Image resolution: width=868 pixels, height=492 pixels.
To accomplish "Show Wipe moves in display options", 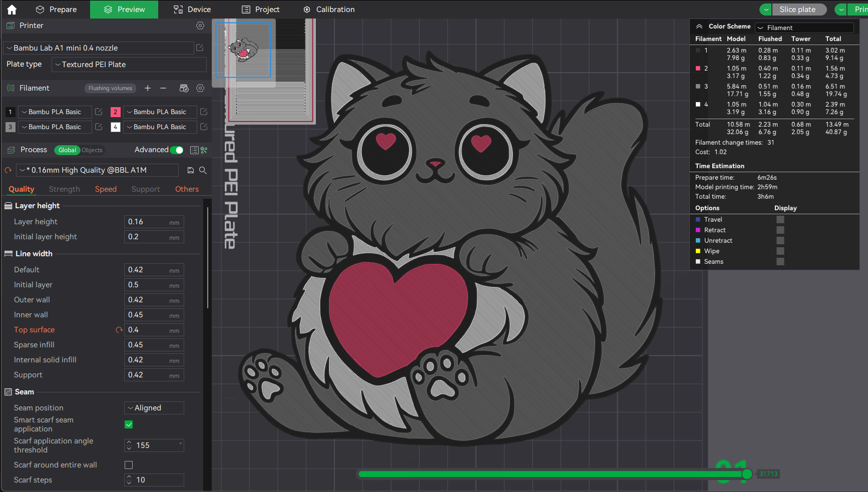I will pyautogui.click(x=780, y=251).
